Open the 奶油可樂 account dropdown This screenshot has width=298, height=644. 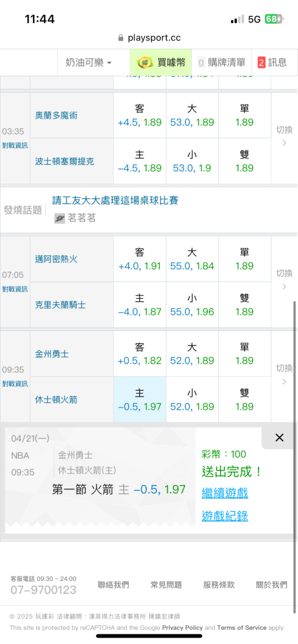point(88,62)
